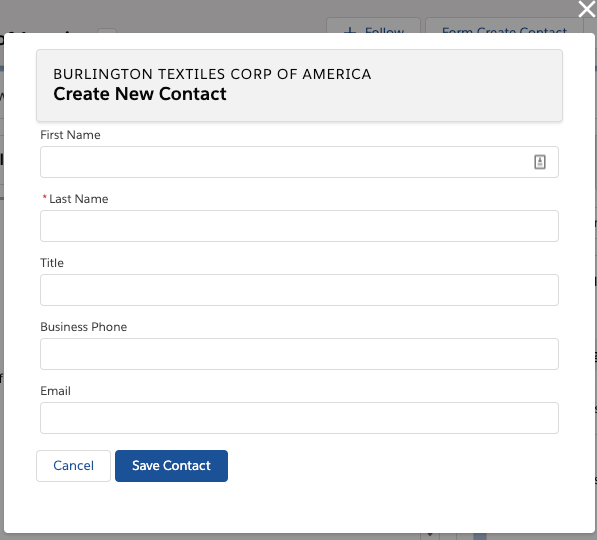Image resolution: width=597 pixels, height=540 pixels.
Task: Click the Form Create Contact button
Action: point(504,26)
